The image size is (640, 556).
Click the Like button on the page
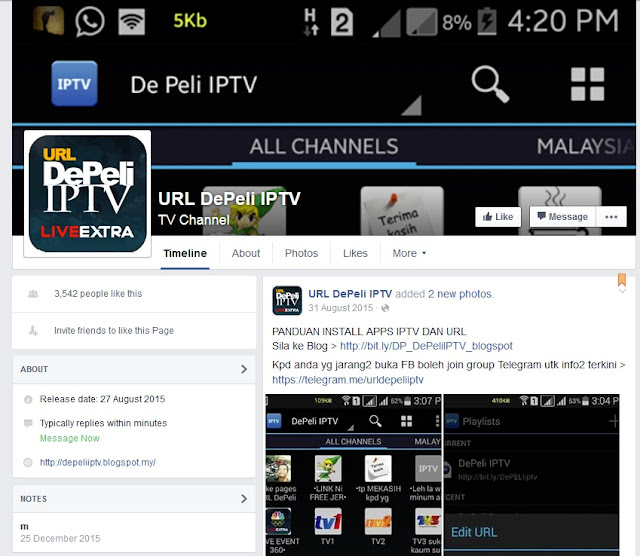click(x=498, y=216)
